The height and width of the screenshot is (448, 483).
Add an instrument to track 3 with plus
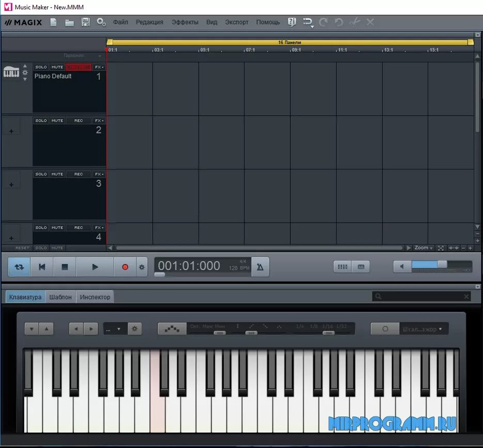coord(11,185)
